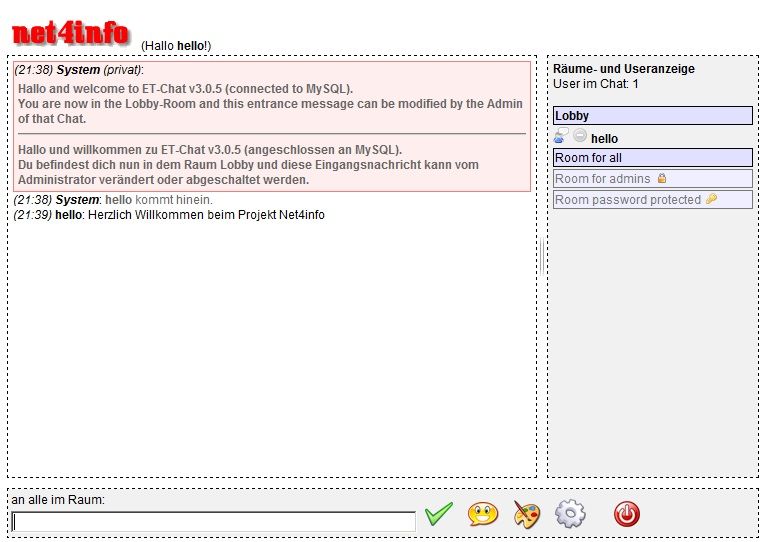Screen dimensions: 766x542
Task: Open the color palette for text
Action: point(526,515)
